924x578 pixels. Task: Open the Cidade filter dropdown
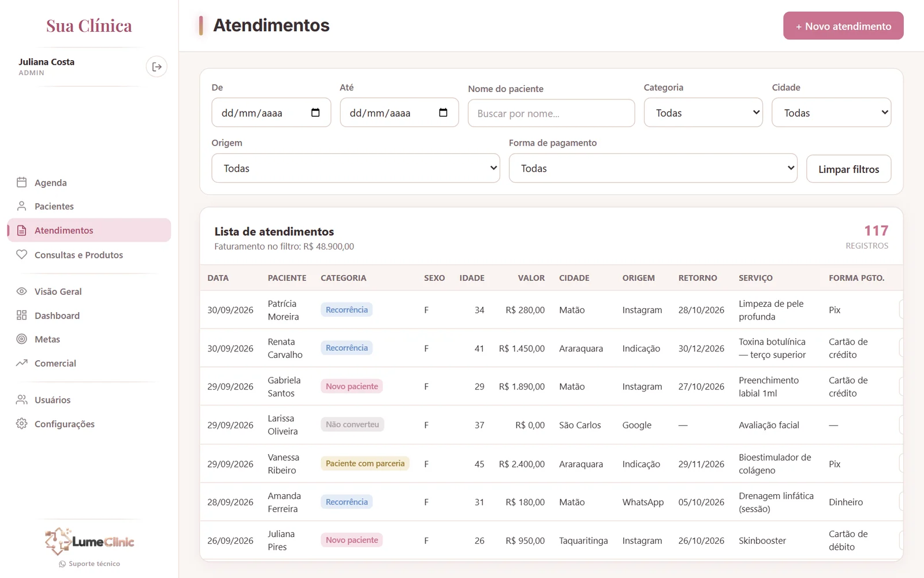click(x=832, y=113)
